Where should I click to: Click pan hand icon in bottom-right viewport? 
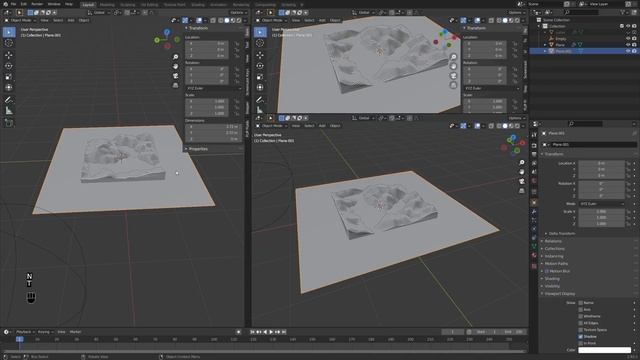pyautogui.click(x=522, y=172)
